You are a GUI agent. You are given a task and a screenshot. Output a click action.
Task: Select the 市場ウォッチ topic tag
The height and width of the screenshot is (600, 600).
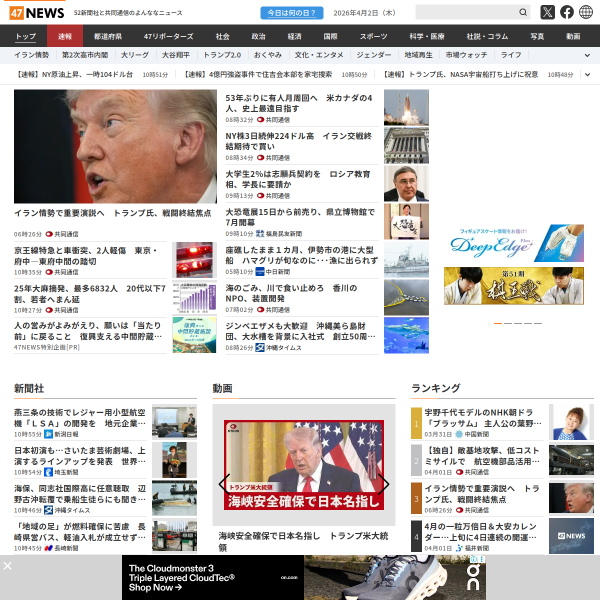pos(466,55)
